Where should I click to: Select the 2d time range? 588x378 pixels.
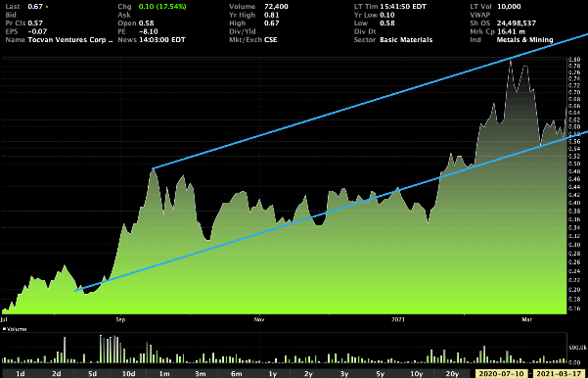56,374
